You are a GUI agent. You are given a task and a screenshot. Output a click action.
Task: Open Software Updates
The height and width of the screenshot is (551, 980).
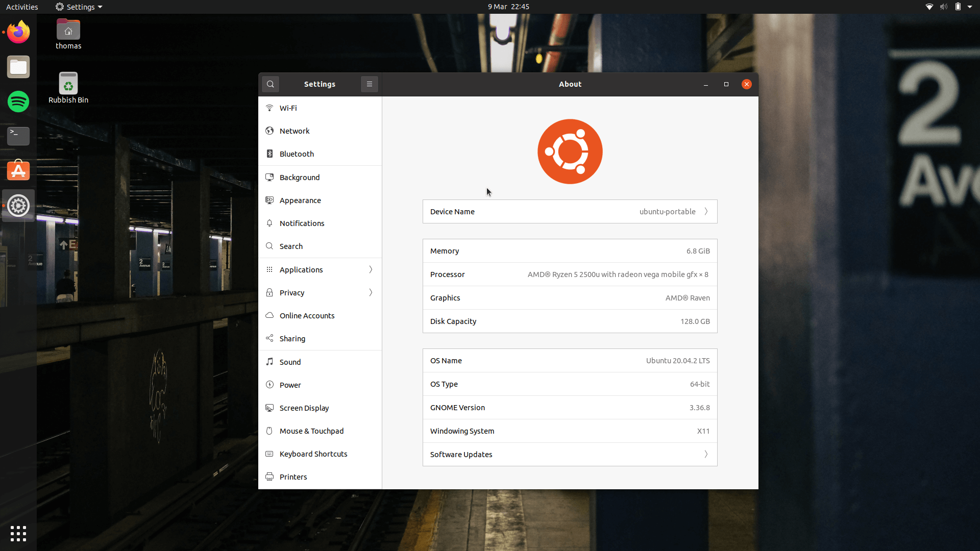(570, 454)
